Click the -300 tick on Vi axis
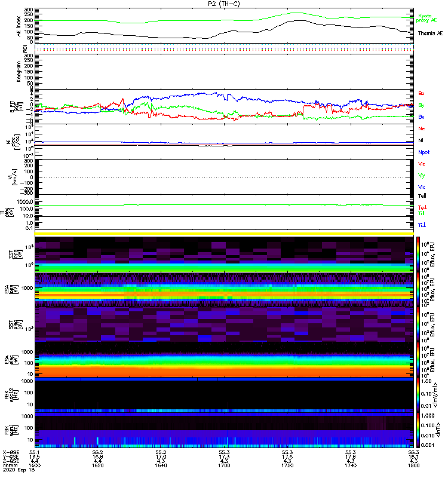 27,193
